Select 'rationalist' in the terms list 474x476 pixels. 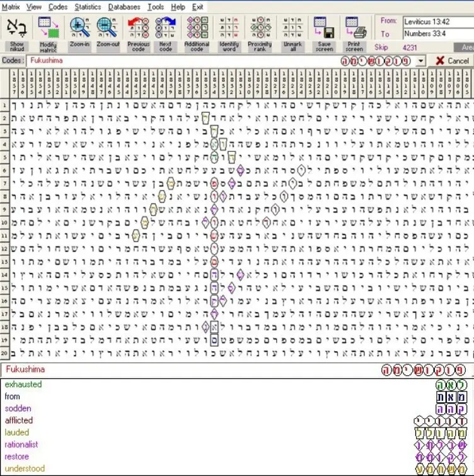pos(21,444)
